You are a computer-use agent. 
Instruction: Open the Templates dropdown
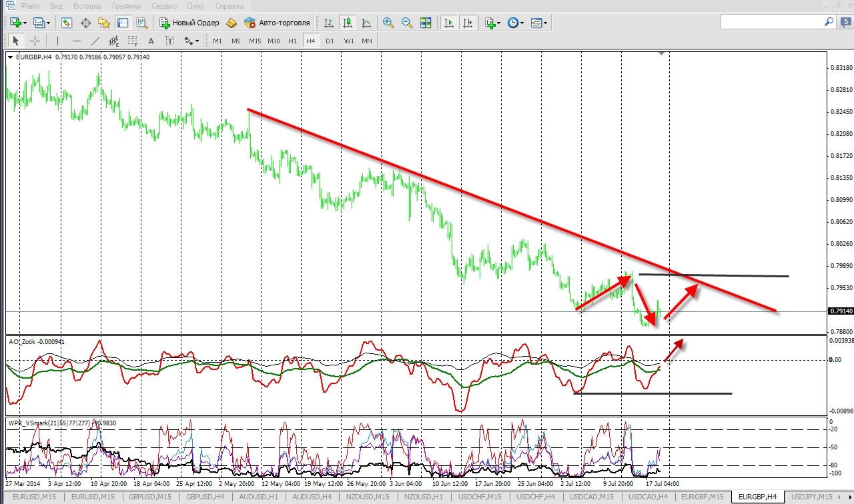point(546,23)
